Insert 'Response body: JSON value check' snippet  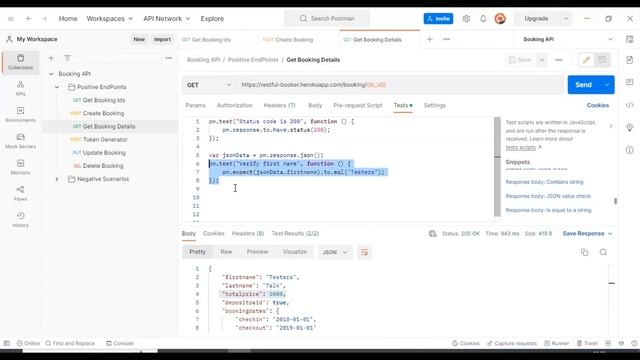(x=548, y=196)
